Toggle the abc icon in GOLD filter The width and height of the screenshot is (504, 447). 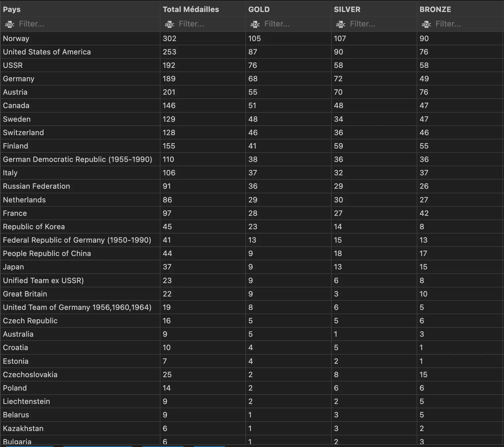pyautogui.click(x=255, y=24)
